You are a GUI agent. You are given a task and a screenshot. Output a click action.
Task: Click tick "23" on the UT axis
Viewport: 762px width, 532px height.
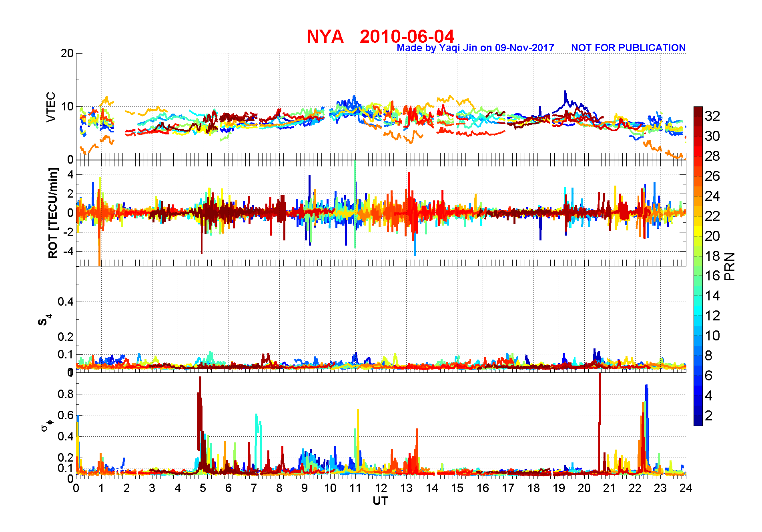pyautogui.click(x=660, y=488)
